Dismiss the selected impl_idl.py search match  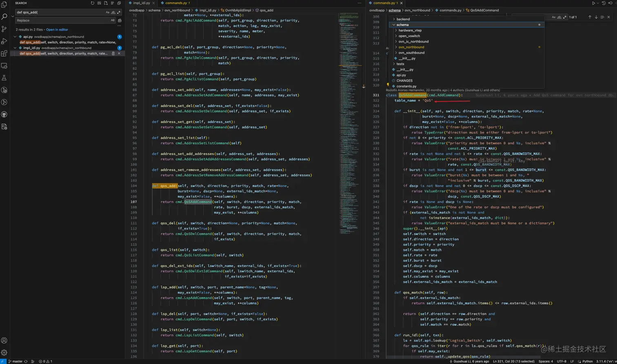(x=119, y=53)
